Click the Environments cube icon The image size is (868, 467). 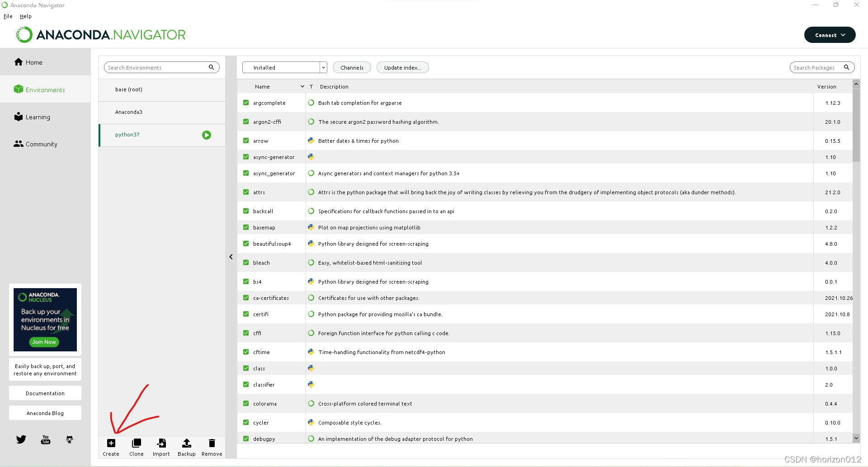coord(19,89)
